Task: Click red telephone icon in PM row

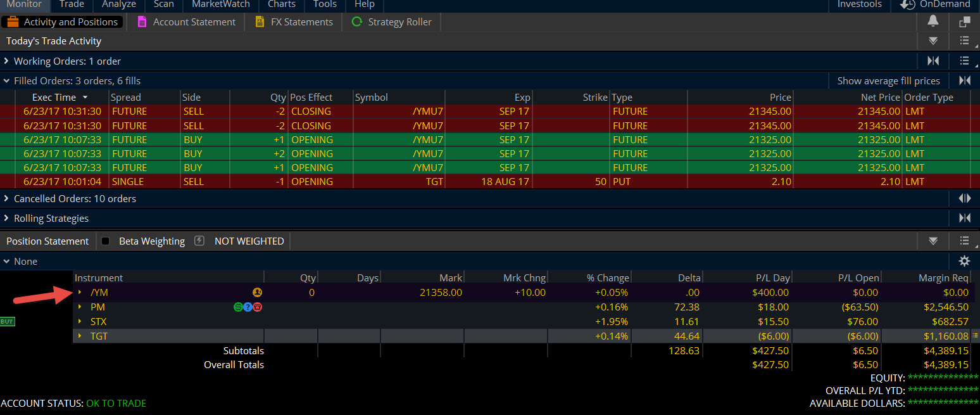Action: [x=258, y=307]
